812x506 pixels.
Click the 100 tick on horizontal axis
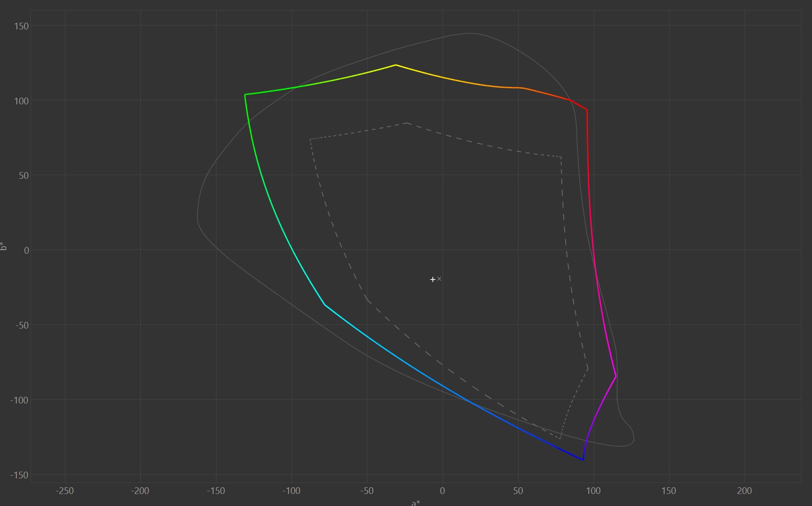pos(593,491)
